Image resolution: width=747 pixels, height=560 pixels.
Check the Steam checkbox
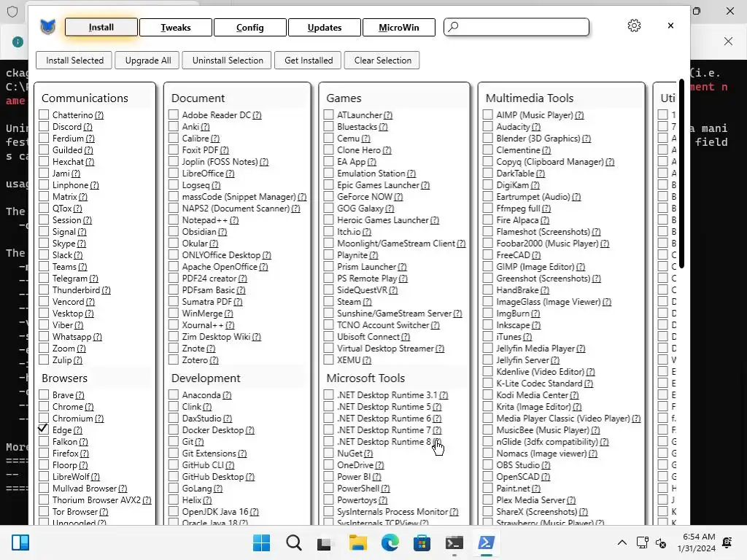[328, 301]
